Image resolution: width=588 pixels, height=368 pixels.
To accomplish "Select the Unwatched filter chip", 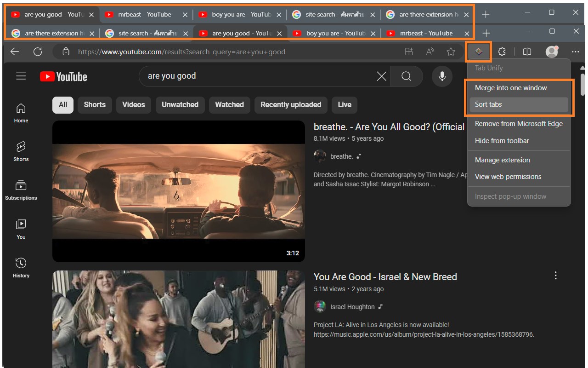I will tap(180, 104).
